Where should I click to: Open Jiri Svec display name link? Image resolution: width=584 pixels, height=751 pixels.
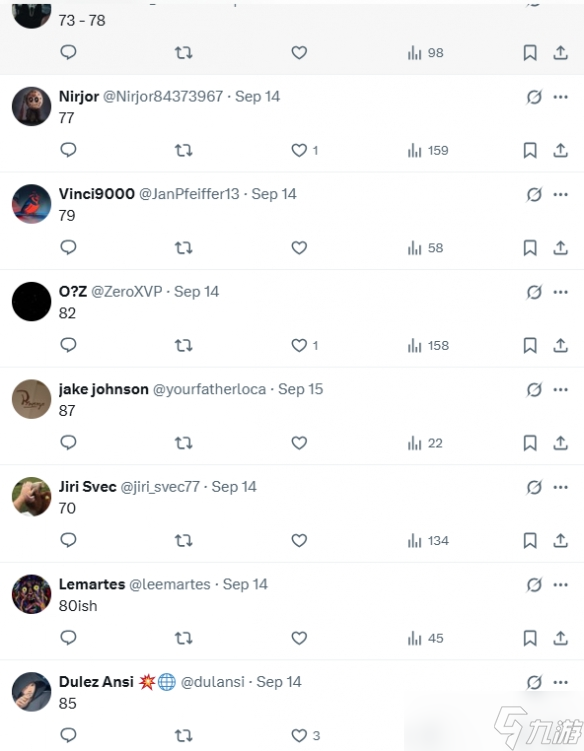coord(88,487)
